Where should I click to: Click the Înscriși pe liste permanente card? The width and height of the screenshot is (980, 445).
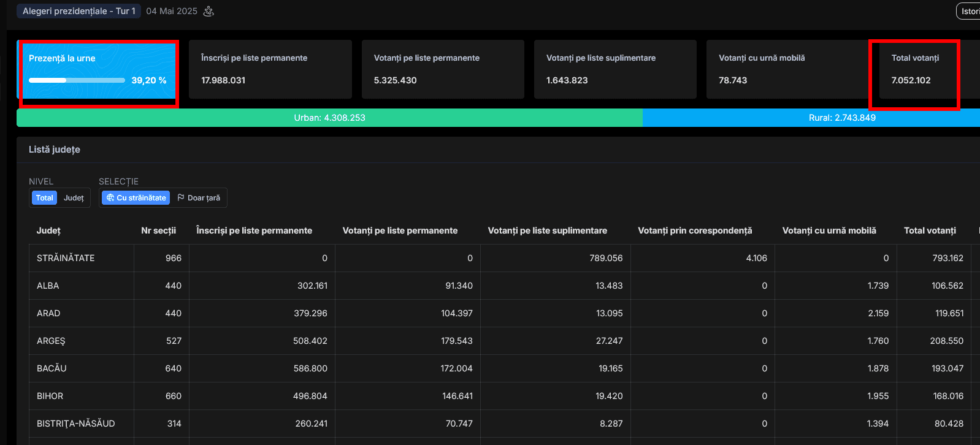tap(270, 69)
